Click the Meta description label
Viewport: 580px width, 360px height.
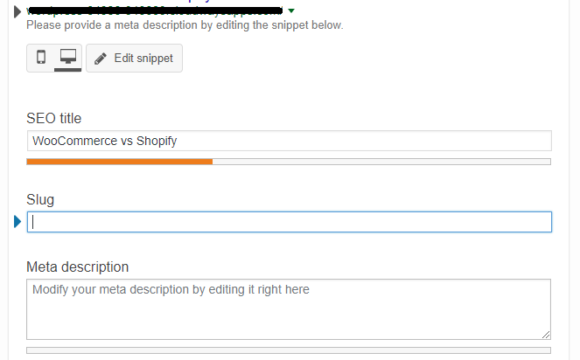[x=78, y=267]
